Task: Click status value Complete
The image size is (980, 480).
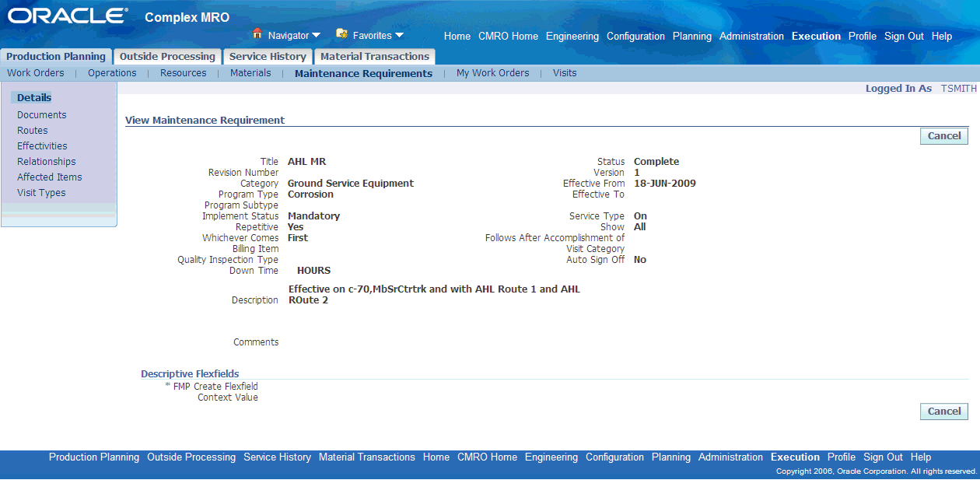Action: pyautogui.click(x=656, y=162)
